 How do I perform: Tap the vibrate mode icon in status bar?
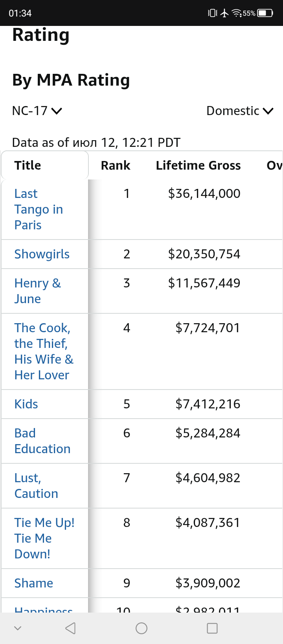pos(212,13)
